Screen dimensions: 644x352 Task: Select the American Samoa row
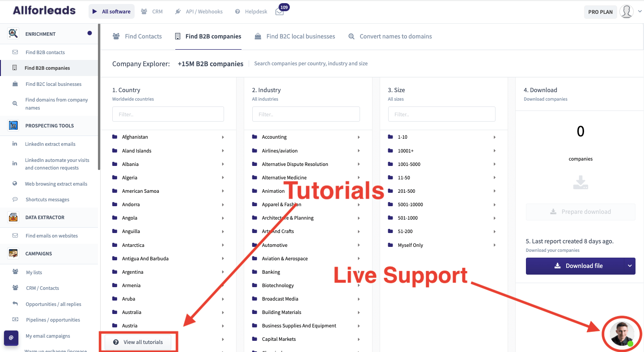[168, 191]
